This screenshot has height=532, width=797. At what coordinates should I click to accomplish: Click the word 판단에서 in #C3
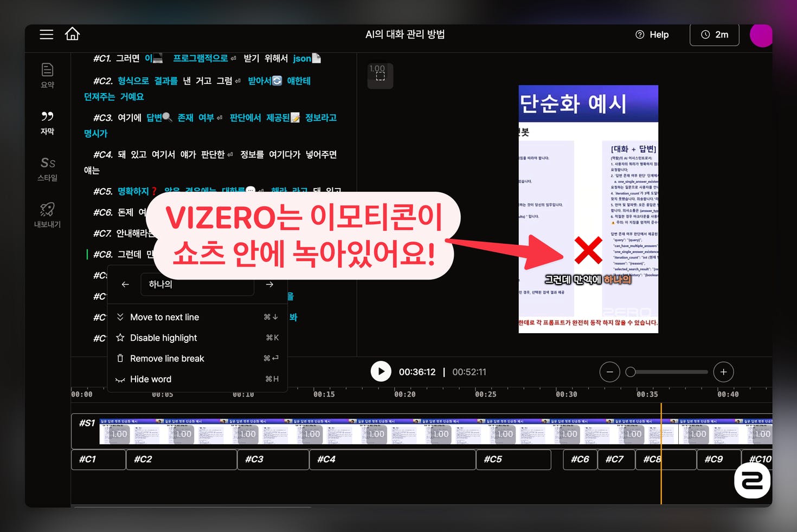(x=245, y=118)
